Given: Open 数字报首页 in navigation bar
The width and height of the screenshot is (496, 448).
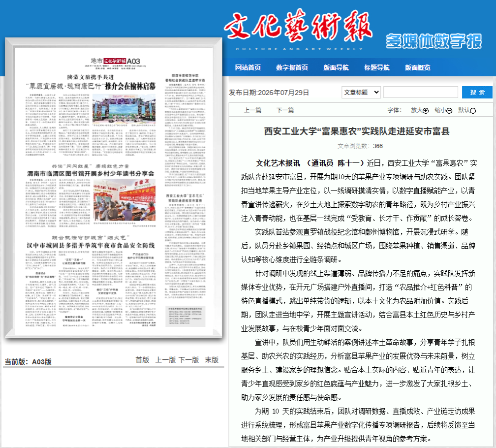Looking at the screenshot, I should (x=292, y=67).
